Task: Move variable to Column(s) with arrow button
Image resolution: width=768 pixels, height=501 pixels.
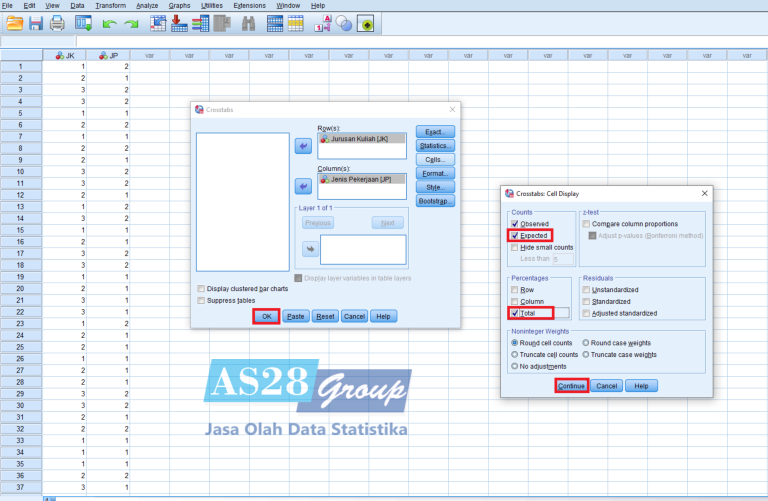Action: pyautogui.click(x=303, y=187)
